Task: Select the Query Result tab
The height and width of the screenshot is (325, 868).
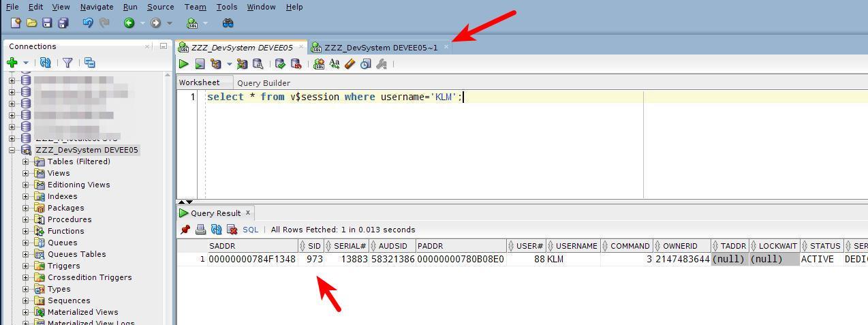Action: point(215,213)
